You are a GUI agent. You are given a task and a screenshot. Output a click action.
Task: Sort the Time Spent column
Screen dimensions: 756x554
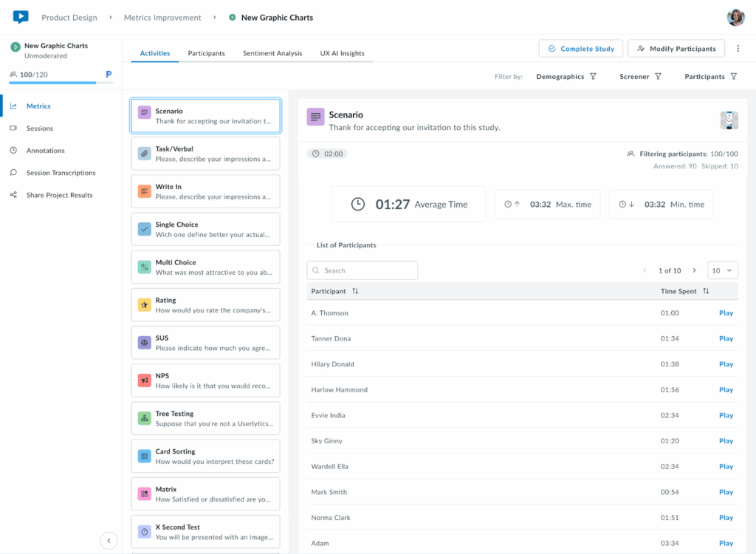point(706,291)
